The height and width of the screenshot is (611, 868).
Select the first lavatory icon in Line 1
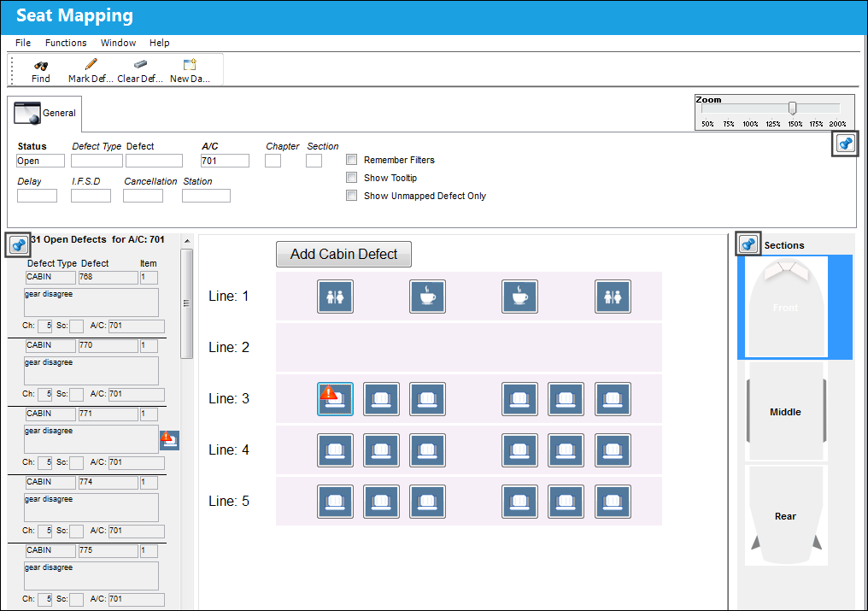(x=335, y=297)
